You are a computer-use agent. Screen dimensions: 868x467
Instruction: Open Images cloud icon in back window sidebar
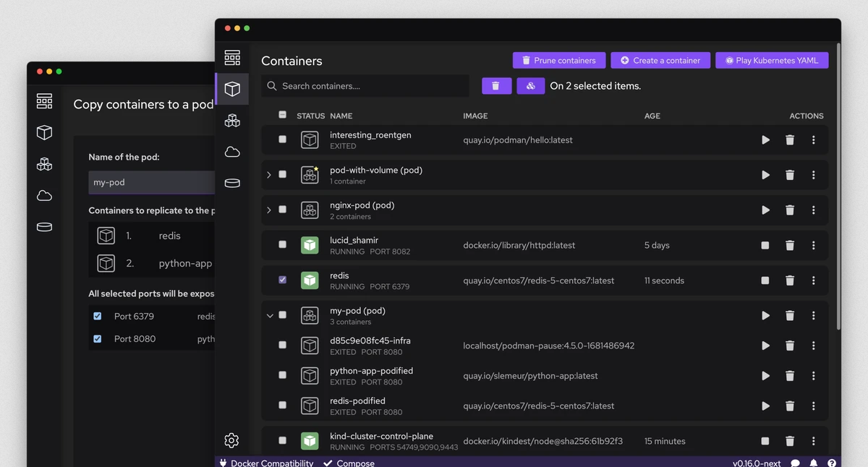point(44,196)
